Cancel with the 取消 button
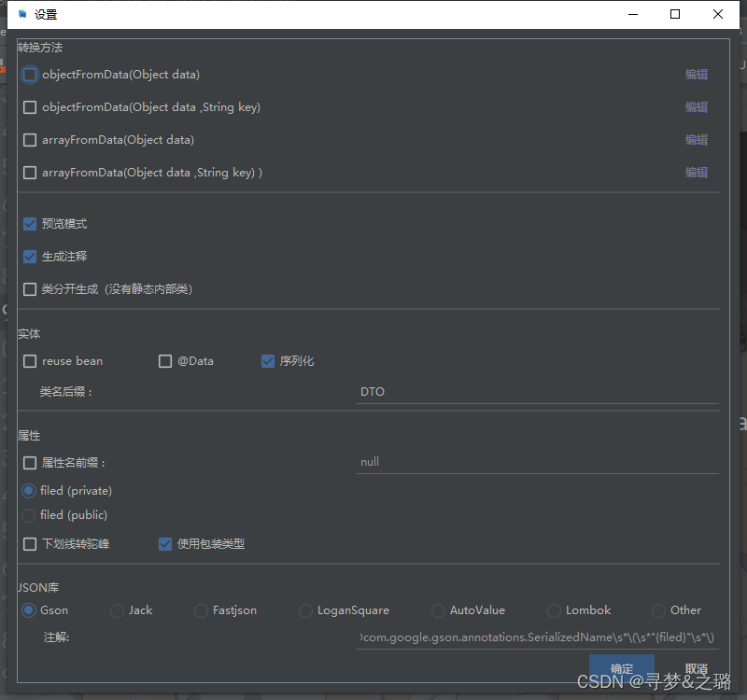This screenshot has width=747, height=700. click(x=696, y=669)
